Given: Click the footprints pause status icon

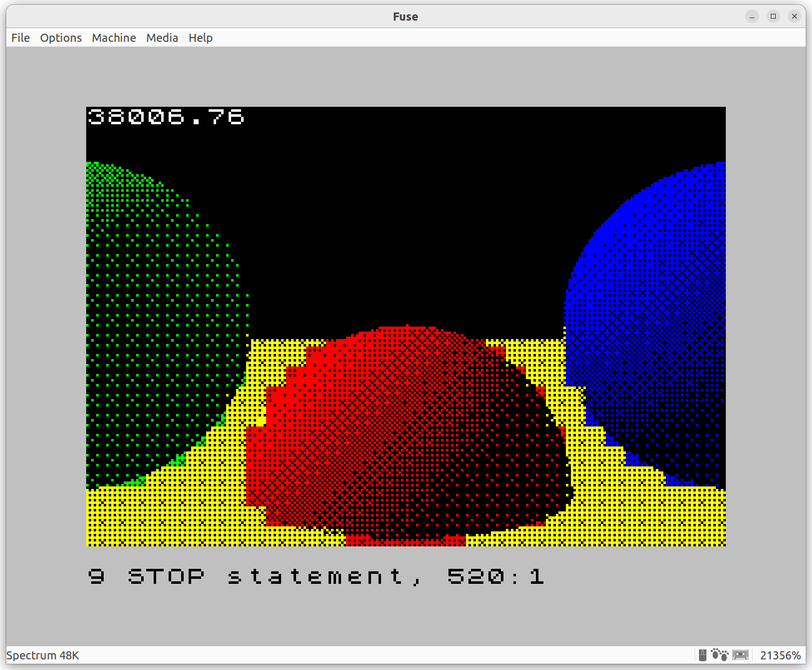Looking at the screenshot, I should pyautogui.click(x=720, y=655).
